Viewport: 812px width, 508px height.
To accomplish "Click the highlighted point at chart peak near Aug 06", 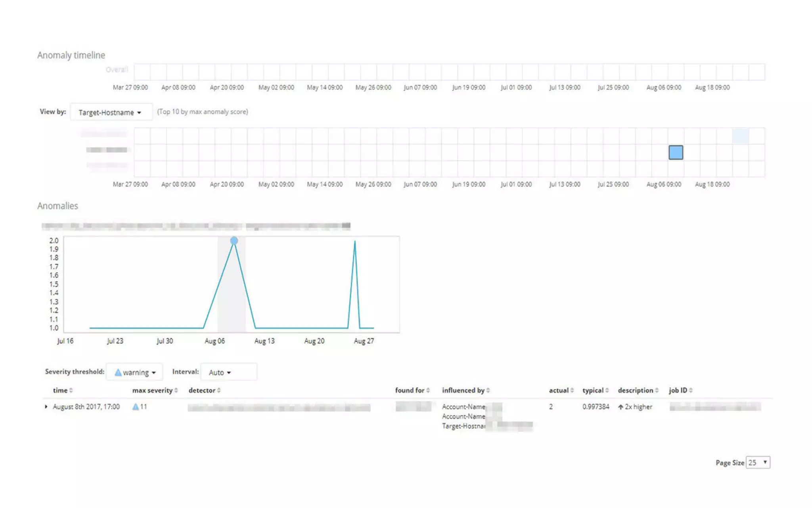I will point(234,241).
